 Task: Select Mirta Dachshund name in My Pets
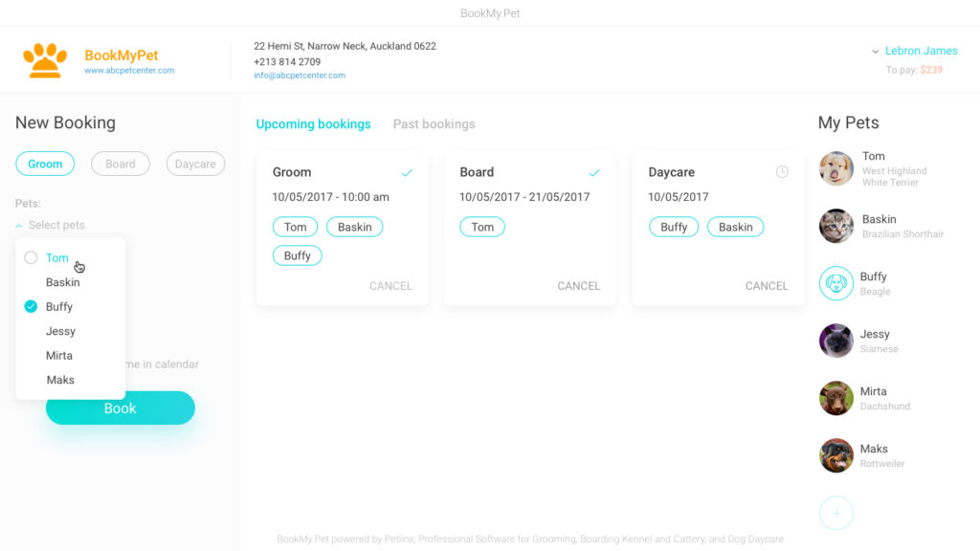[x=873, y=391]
